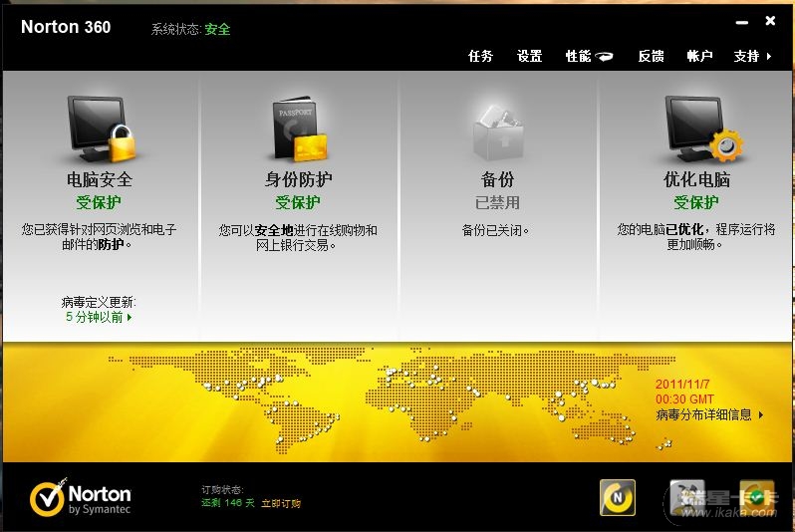Open the 电脑安全 monitor with padlock icon
The height and width of the screenshot is (532, 795).
[102, 128]
